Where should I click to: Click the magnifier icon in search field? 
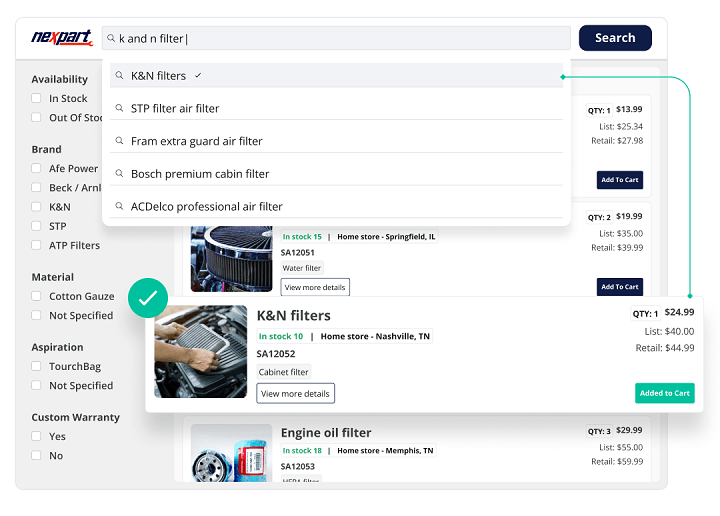tap(112, 39)
